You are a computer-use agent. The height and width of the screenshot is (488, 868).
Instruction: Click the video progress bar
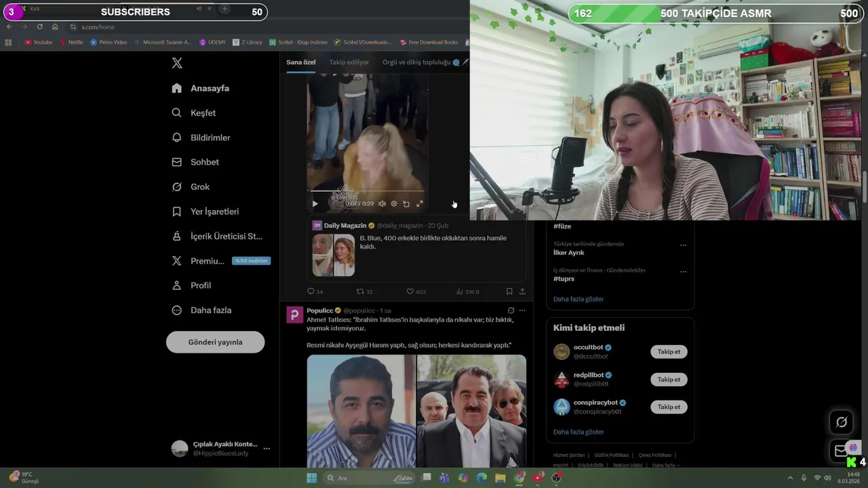click(367, 192)
